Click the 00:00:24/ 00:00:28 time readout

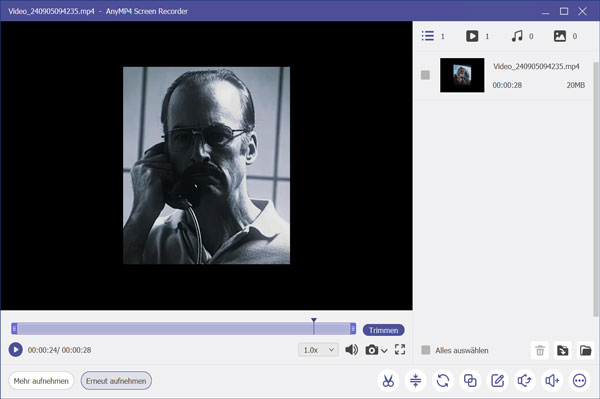(59, 350)
